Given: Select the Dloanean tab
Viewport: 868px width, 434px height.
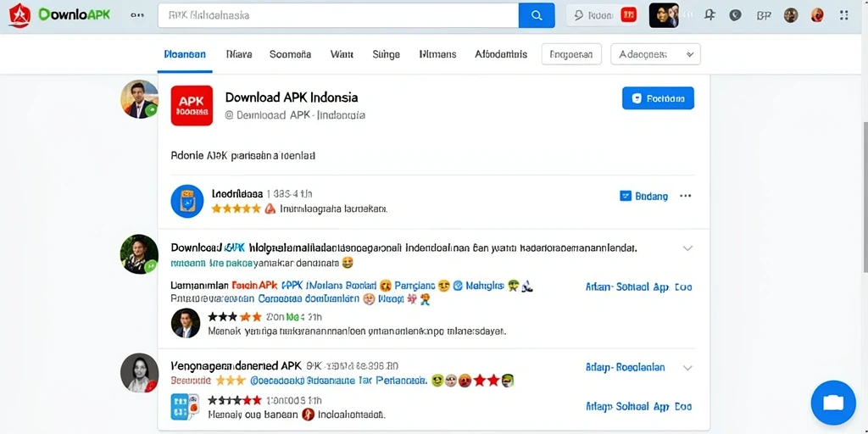Looking at the screenshot, I should pos(185,54).
